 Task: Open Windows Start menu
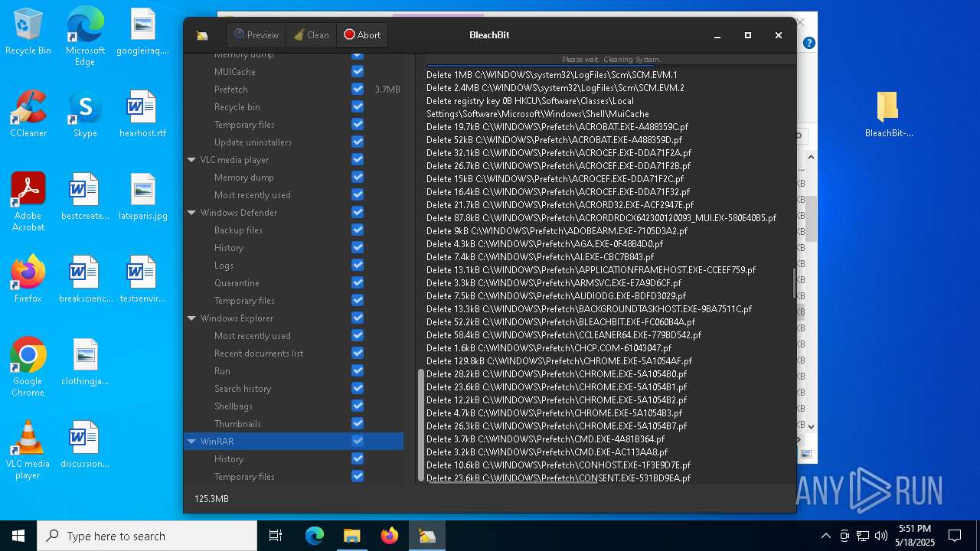[18, 536]
